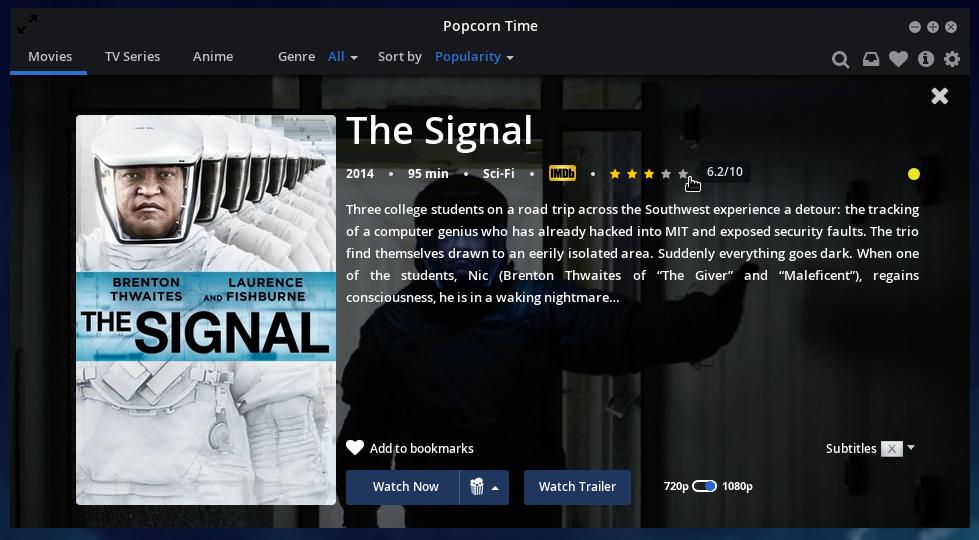Open player selection popcorn dropdown
Viewport: 979px width, 540px height.
tap(484, 487)
